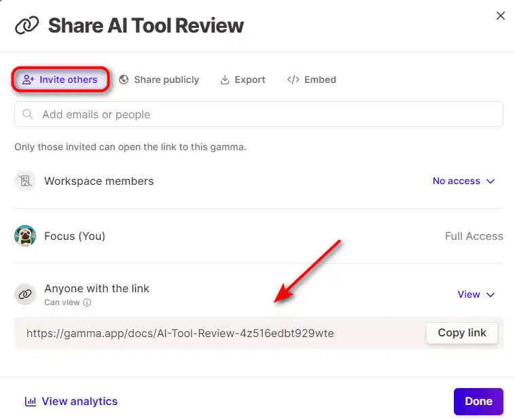515x420 pixels.
Task: Click the Focus pug avatar
Action: pyautogui.click(x=25, y=236)
